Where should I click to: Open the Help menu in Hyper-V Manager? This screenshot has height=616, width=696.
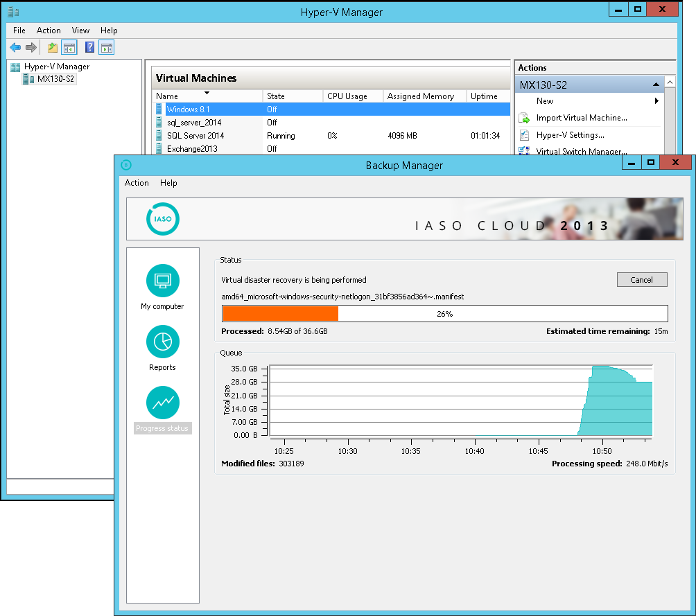(x=109, y=30)
